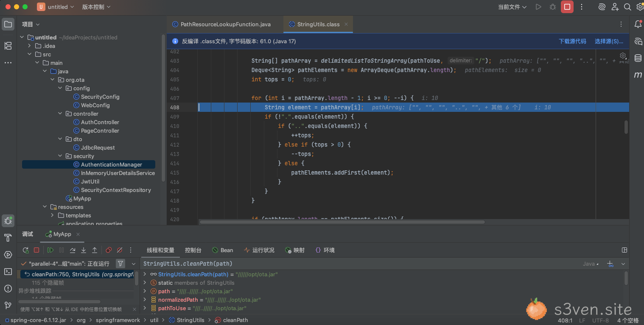
Task: Open the top toolbar more actions menu
Action: point(582,7)
